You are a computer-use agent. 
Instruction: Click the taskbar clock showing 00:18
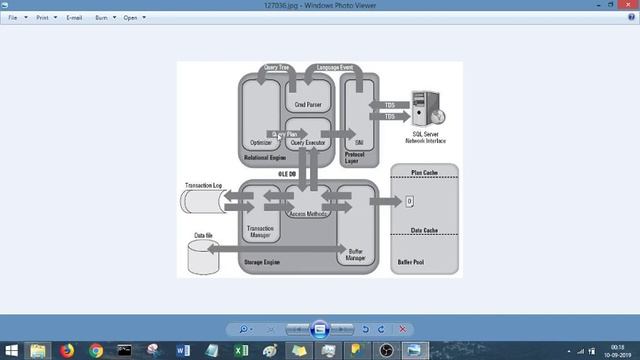tap(618, 351)
